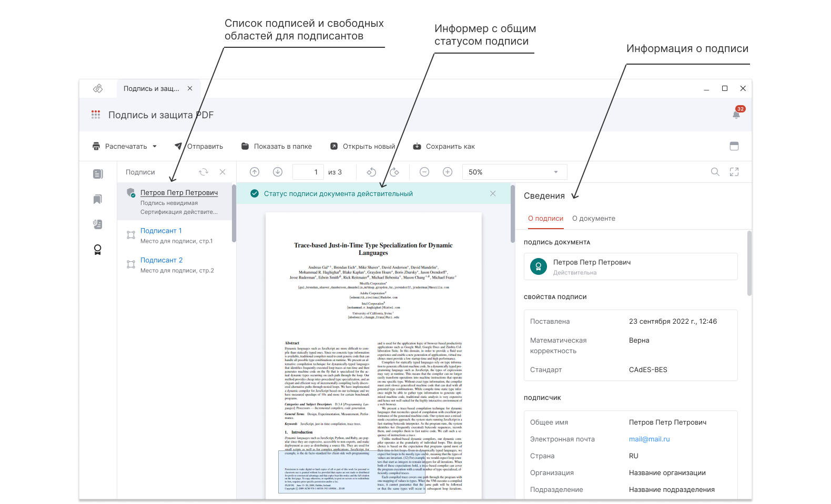This screenshot has width=831, height=504.
Task: Toggle the panel layout icon in the toolbar
Action: pyautogui.click(x=734, y=146)
